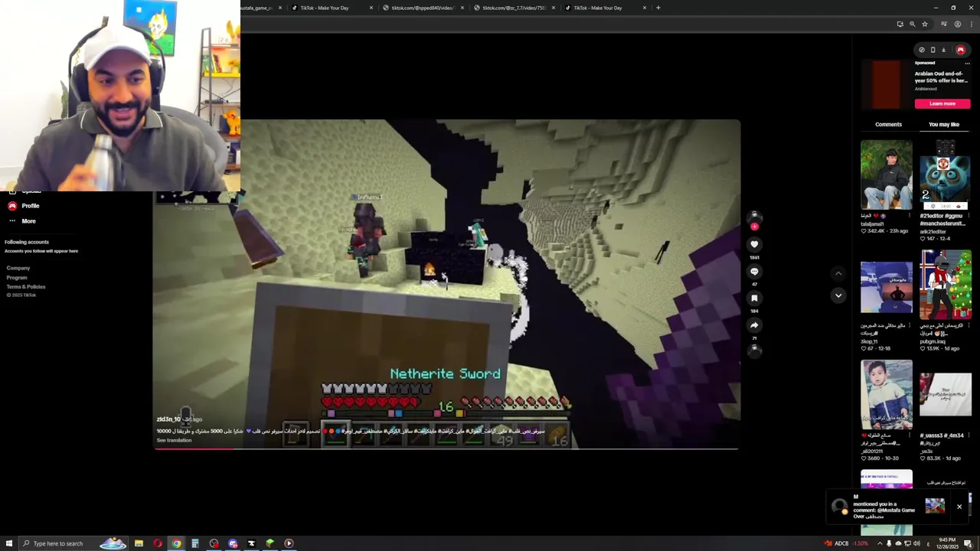Click the ADCB stock widget in taskbar
980x551 pixels.
click(846, 543)
